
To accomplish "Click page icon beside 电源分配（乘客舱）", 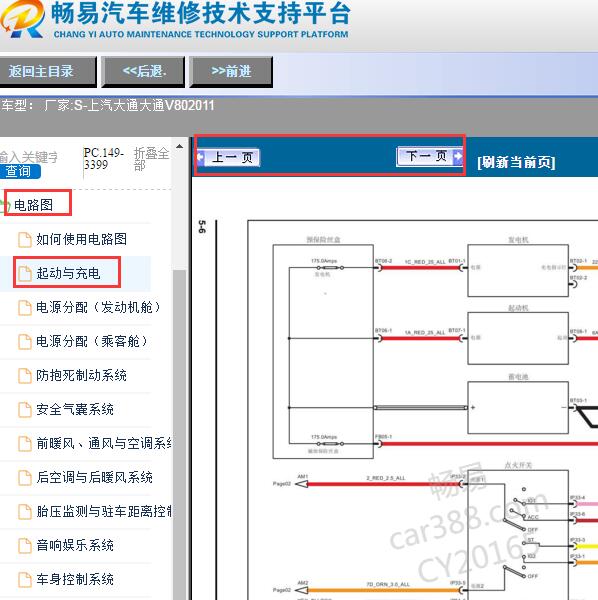I will click(x=25, y=341).
